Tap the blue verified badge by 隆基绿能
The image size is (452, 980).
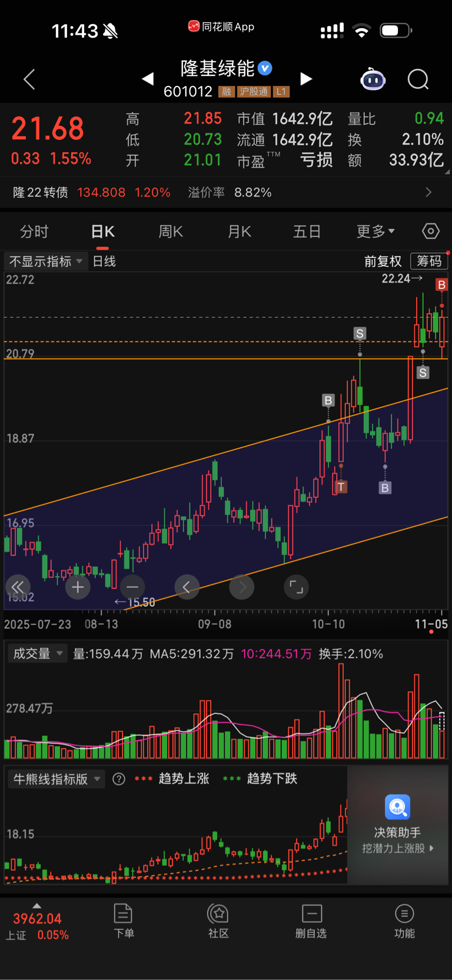point(265,68)
